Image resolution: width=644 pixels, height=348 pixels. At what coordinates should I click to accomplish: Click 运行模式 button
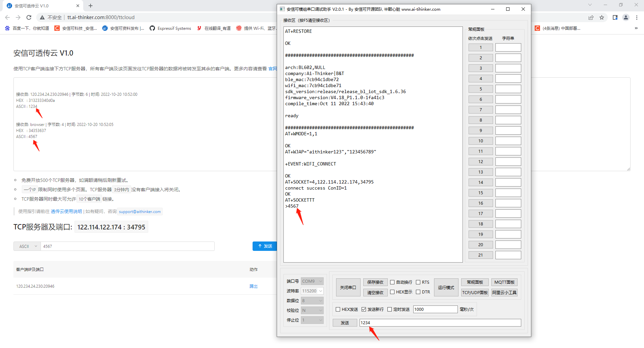coord(446,287)
